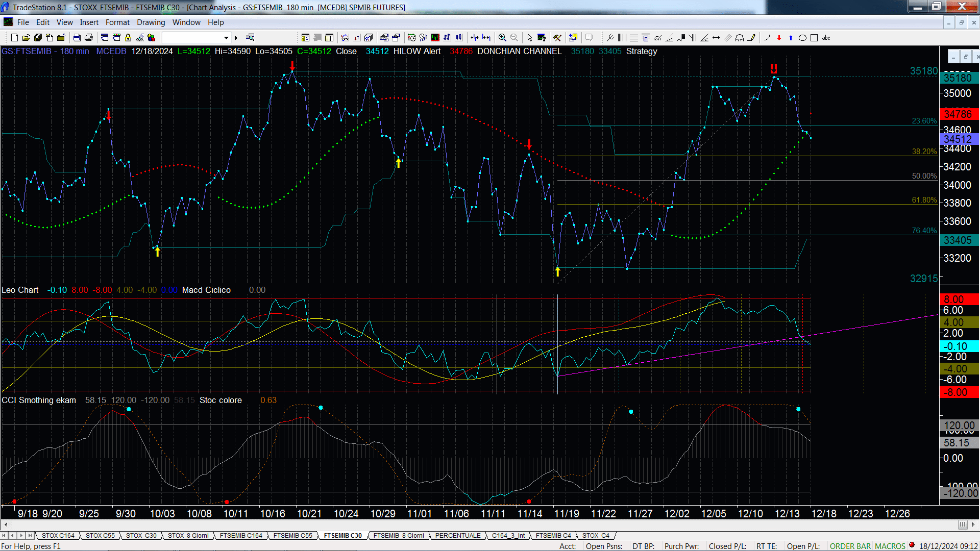Select the abc text drawing tool

click(x=826, y=37)
